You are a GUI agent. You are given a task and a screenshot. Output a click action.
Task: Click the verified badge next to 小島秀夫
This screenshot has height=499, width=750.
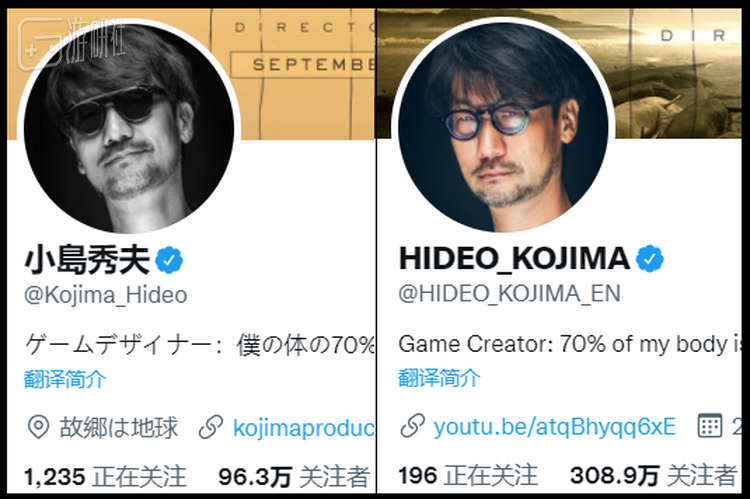tap(169, 260)
